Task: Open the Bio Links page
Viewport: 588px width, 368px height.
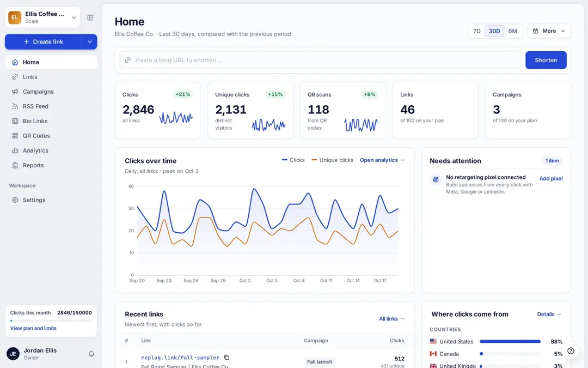Action: tap(51, 121)
